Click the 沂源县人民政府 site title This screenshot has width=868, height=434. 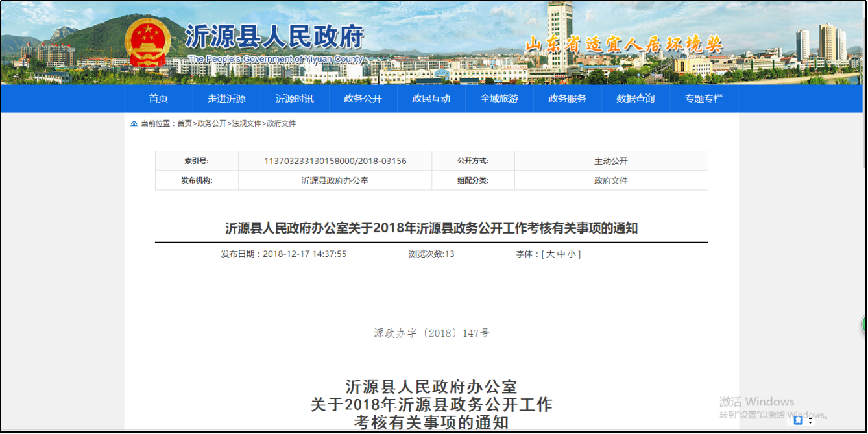[x=274, y=38]
